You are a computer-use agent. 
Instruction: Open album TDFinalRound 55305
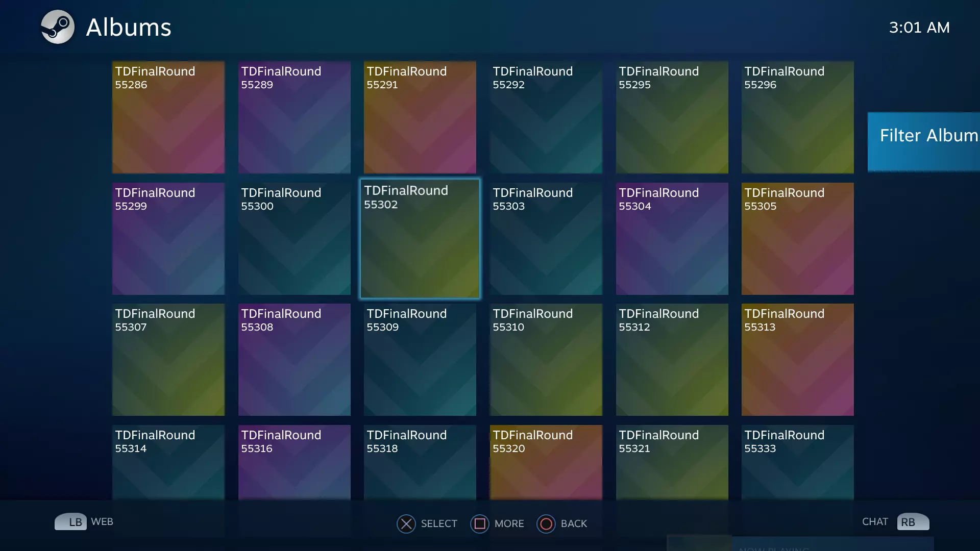797,239
